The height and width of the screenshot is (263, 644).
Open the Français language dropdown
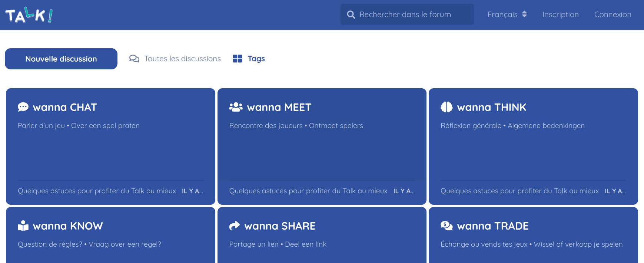click(x=502, y=14)
